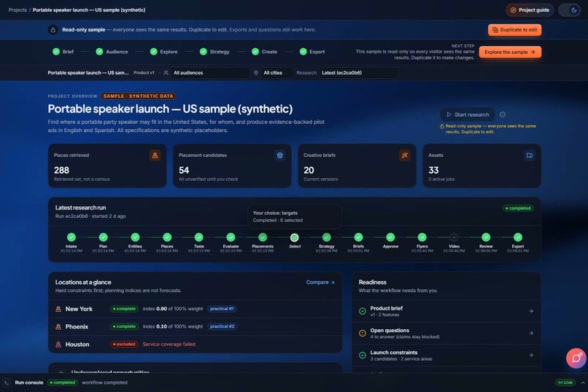
Task: Select the Plan step marker
Action: [x=103, y=237]
